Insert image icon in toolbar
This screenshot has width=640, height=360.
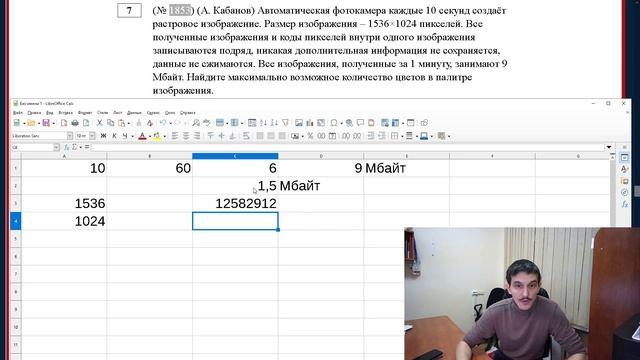(299, 123)
